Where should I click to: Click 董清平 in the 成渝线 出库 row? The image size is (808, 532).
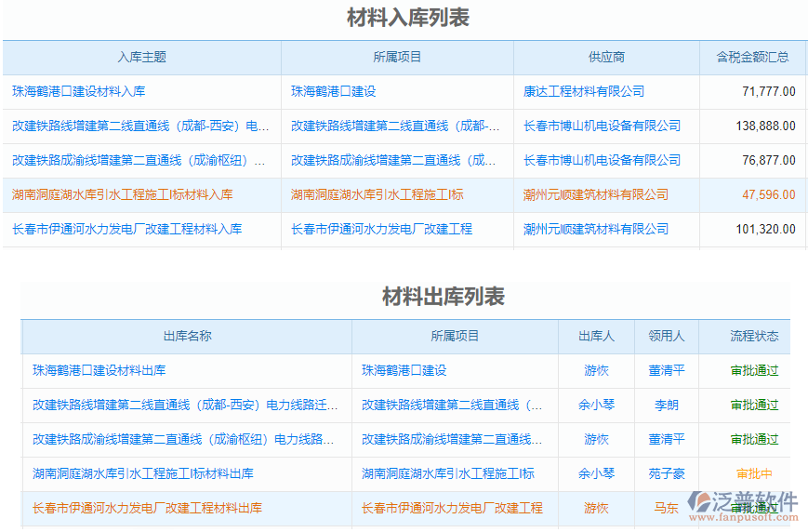point(667,440)
